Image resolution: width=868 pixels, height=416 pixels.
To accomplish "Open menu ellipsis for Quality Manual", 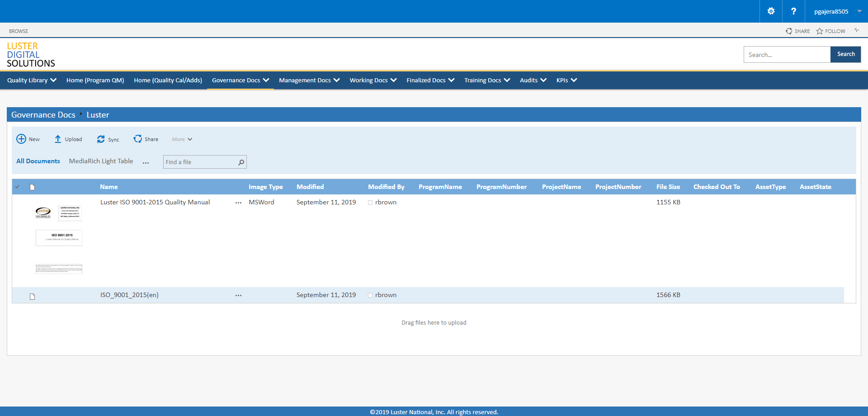I will click(238, 203).
